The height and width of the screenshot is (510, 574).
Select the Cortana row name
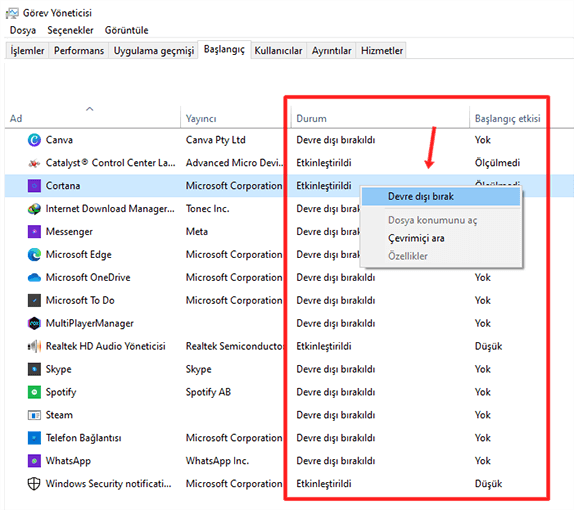click(x=63, y=186)
